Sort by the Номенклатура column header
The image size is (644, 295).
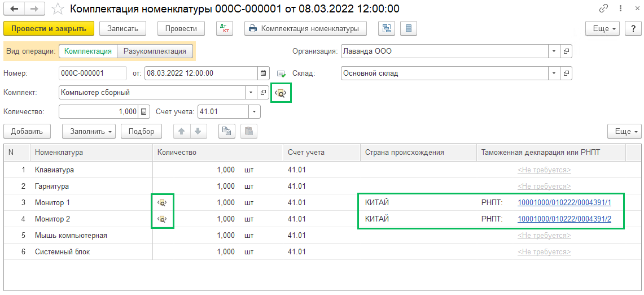tap(91, 152)
